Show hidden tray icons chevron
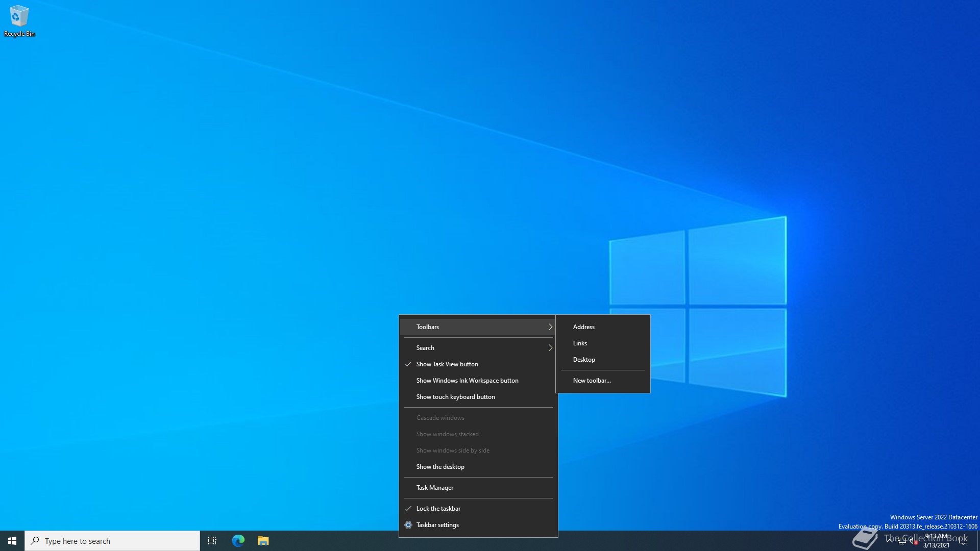Image resolution: width=980 pixels, height=551 pixels. pos(890,541)
